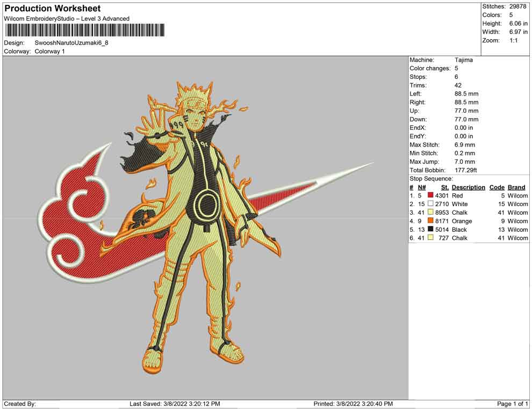Click the orange thread swatch in stop 4
Screen dimensions: 532x409
(x=430, y=221)
